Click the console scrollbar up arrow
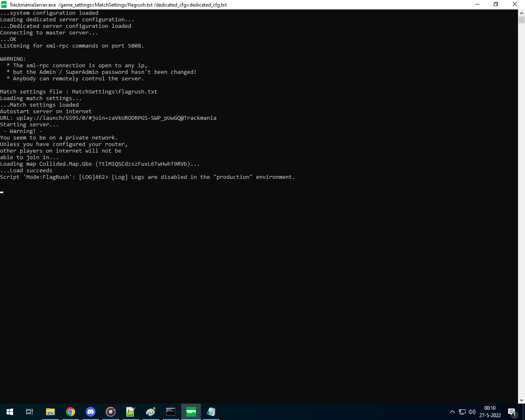 [521, 13]
